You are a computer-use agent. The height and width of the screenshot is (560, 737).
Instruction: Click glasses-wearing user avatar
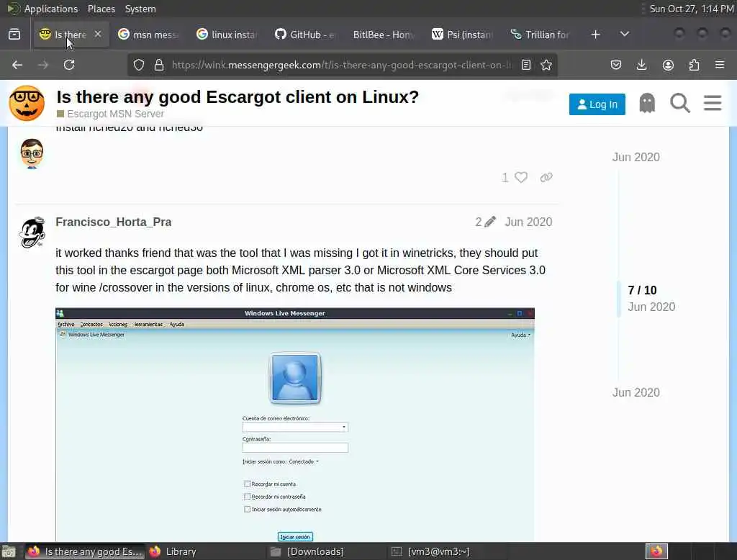(32, 154)
